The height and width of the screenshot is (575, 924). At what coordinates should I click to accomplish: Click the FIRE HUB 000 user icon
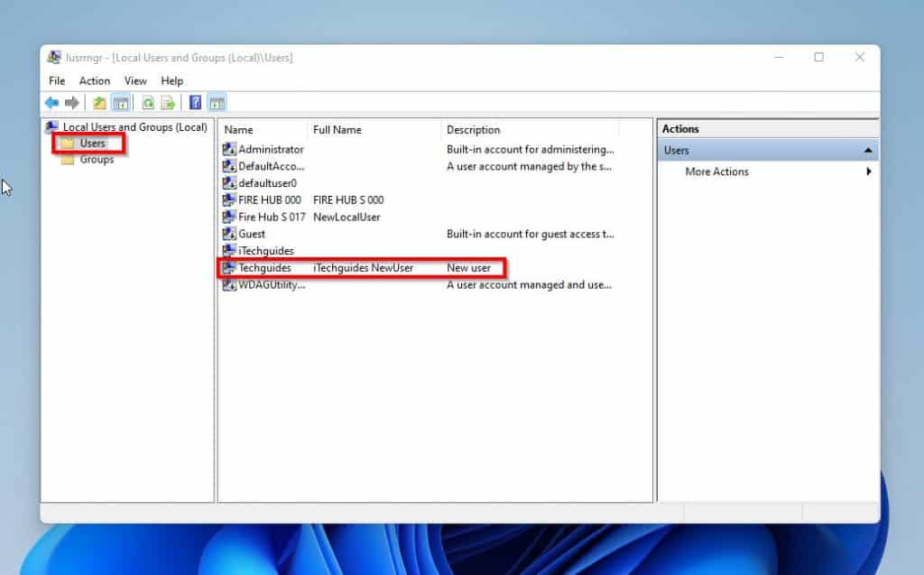click(229, 199)
